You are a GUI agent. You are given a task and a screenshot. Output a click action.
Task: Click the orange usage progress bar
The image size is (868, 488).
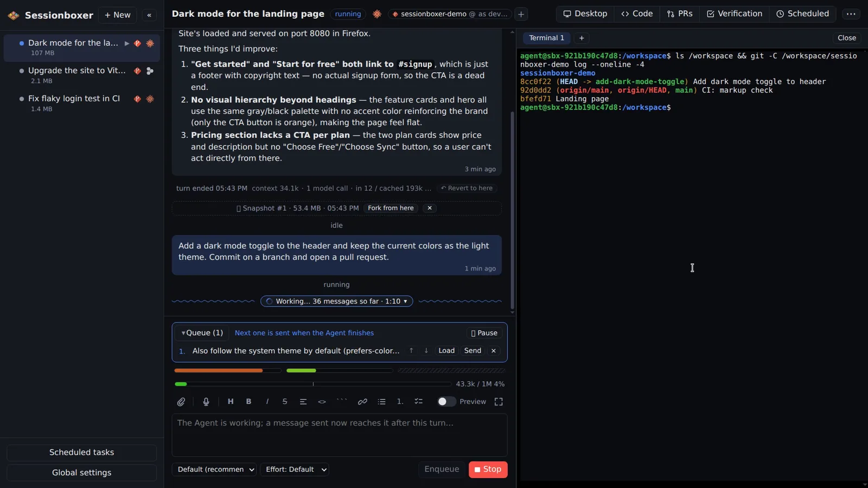click(228, 371)
